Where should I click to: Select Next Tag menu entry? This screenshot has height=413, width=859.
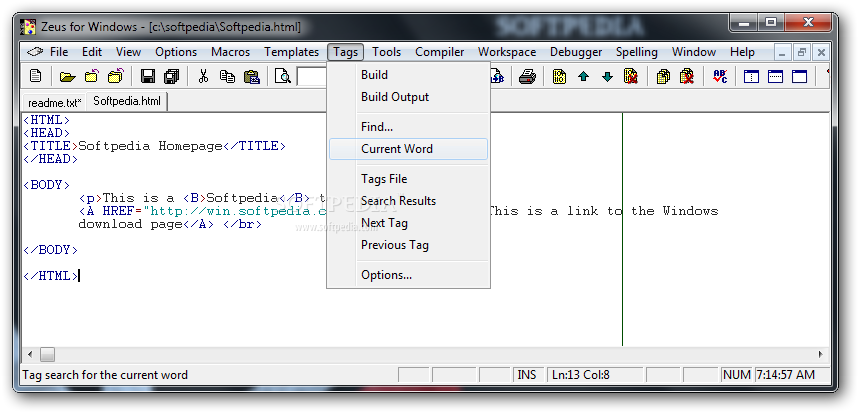pos(408,223)
